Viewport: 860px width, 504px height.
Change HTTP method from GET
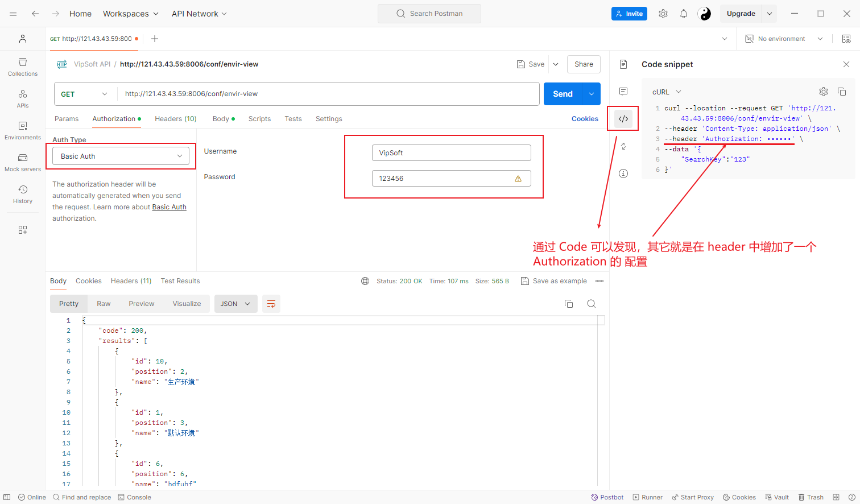click(x=84, y=94)
